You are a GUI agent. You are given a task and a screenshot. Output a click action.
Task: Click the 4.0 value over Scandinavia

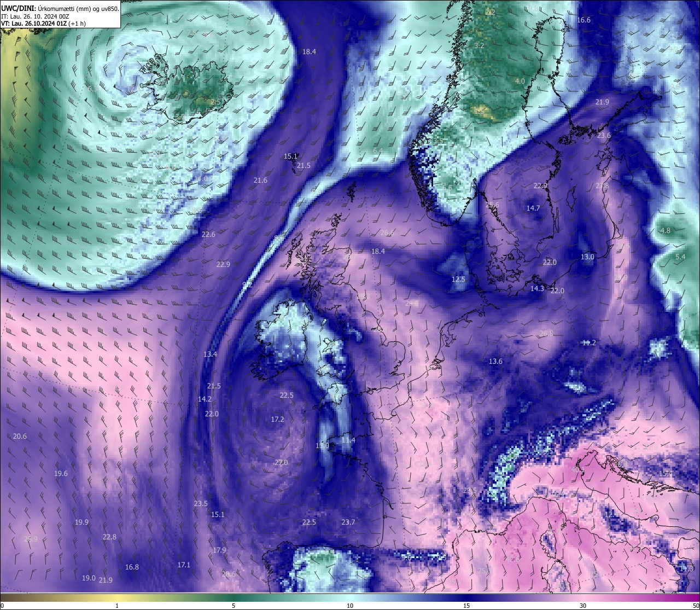pos(520,82)
